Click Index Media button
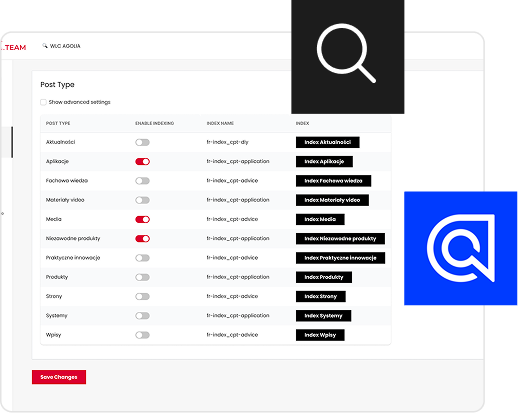Screen dimensions: 518x413 tap(320, 219)
